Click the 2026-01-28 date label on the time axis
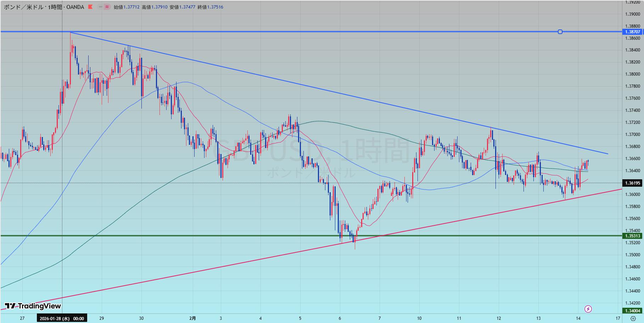Viewport: 644px width, 323px height. tap(62, 318)
